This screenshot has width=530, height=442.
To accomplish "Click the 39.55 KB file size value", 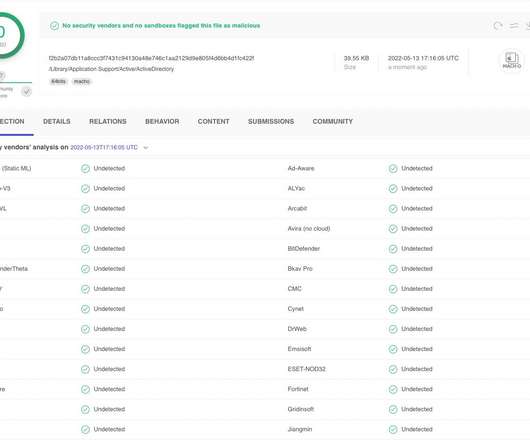I will (x=356, y=58).
